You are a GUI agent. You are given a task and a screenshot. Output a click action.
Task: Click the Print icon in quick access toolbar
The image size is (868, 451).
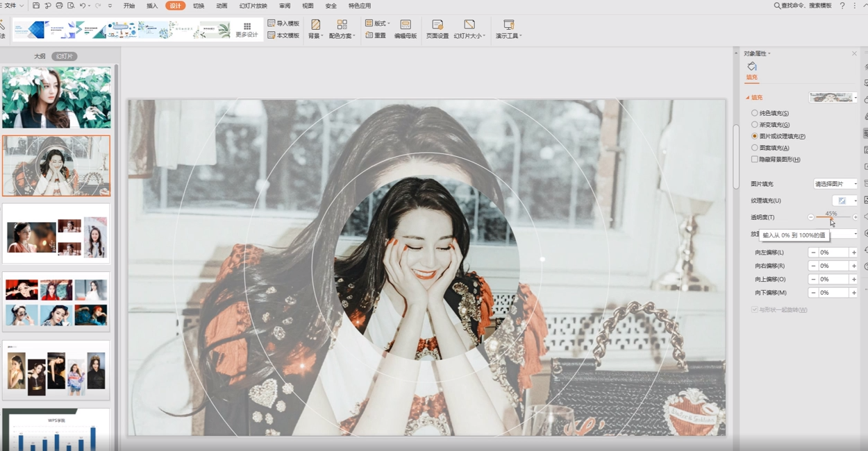[59, 6]
